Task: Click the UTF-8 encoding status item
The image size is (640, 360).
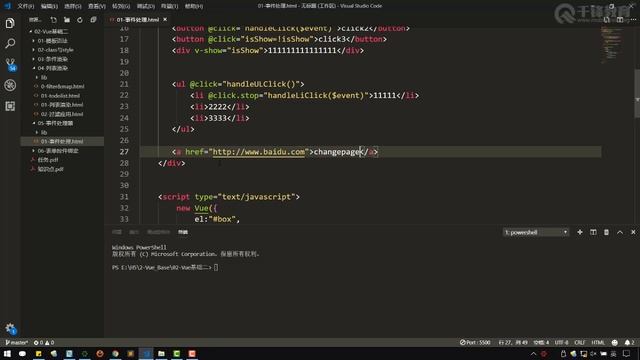Action: (561, 342)
